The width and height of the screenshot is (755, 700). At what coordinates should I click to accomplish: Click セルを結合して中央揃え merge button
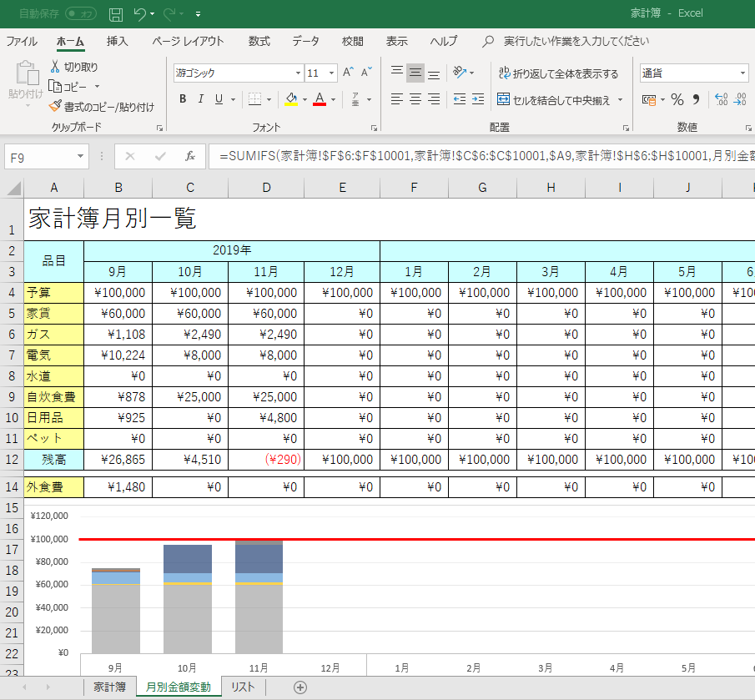[554, 99]
